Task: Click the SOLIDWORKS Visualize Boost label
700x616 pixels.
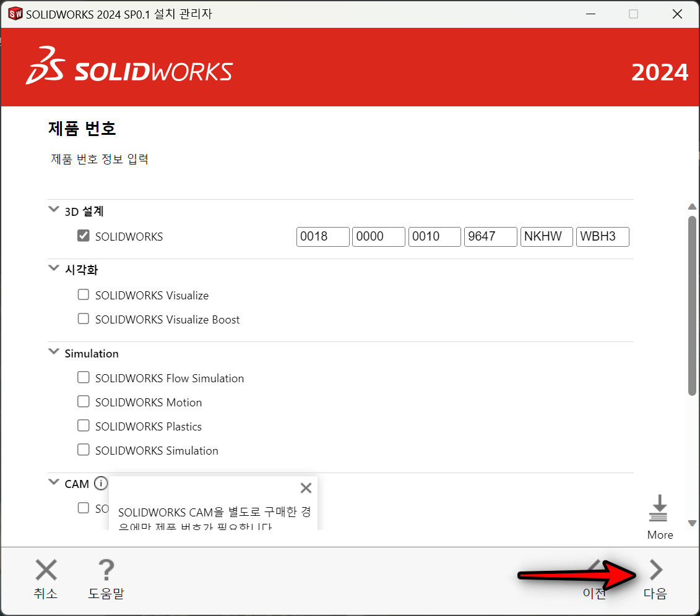Action: [167, 319]
